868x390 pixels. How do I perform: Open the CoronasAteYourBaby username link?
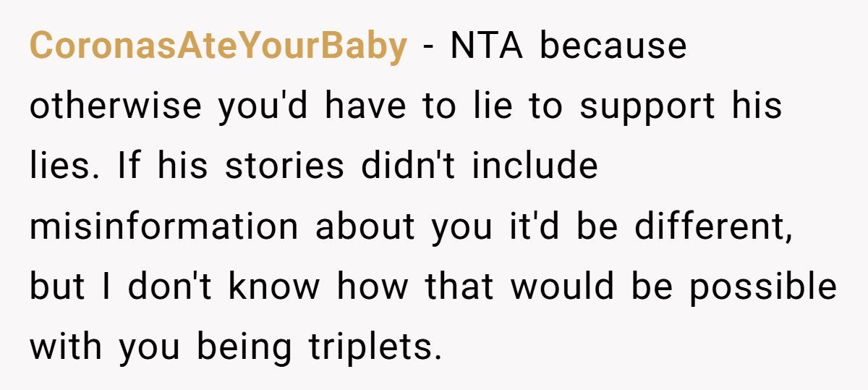point(218,47)
